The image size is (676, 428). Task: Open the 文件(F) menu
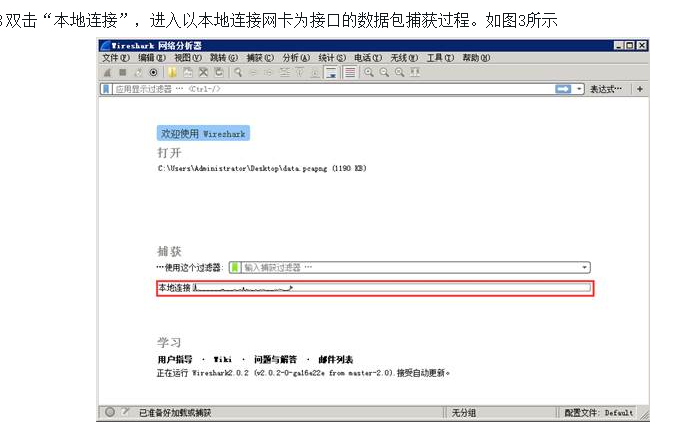coord(116,57)
